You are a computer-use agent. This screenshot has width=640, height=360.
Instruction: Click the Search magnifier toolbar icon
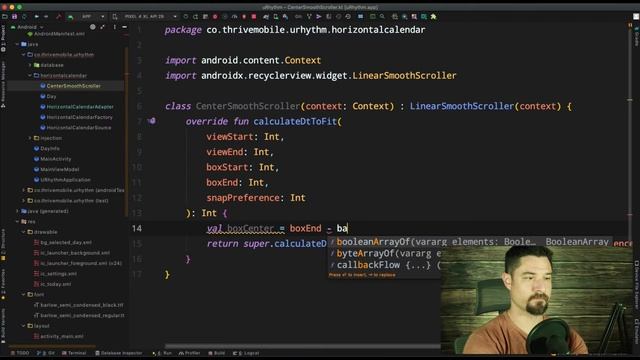(x=382, y=17)
